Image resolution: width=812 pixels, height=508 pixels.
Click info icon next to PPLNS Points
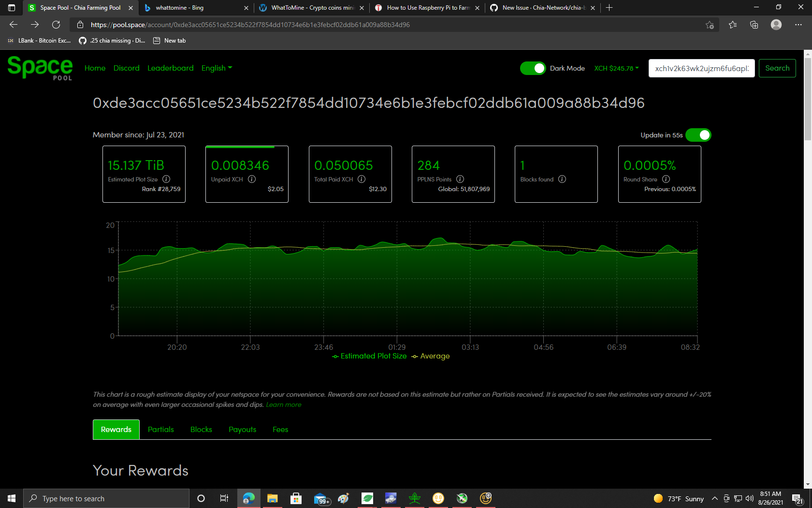pyautogui.click(x=460, y=179)
